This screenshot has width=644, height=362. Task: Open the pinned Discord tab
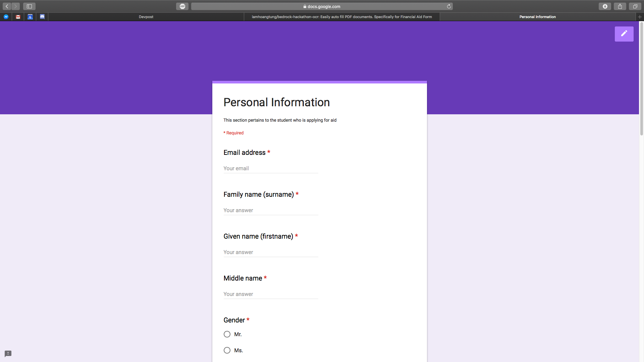coord(42,17)
